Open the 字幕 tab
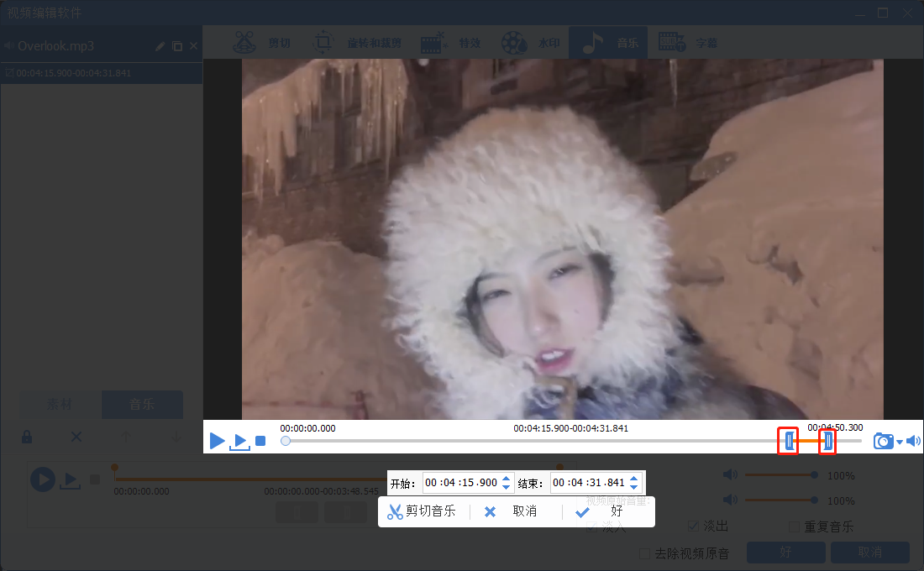Image resolution: width=924 pixels, height=571 pixels. [688, 43]
